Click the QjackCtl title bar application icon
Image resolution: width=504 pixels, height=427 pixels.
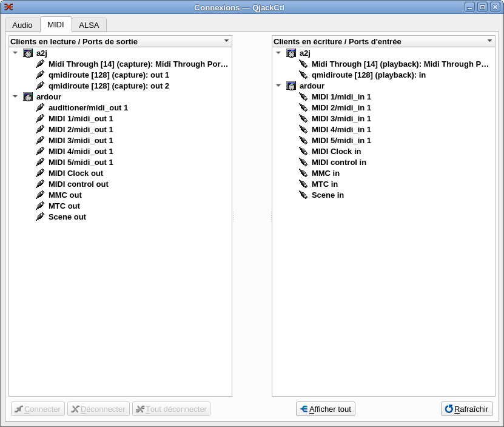pos(8,7)
